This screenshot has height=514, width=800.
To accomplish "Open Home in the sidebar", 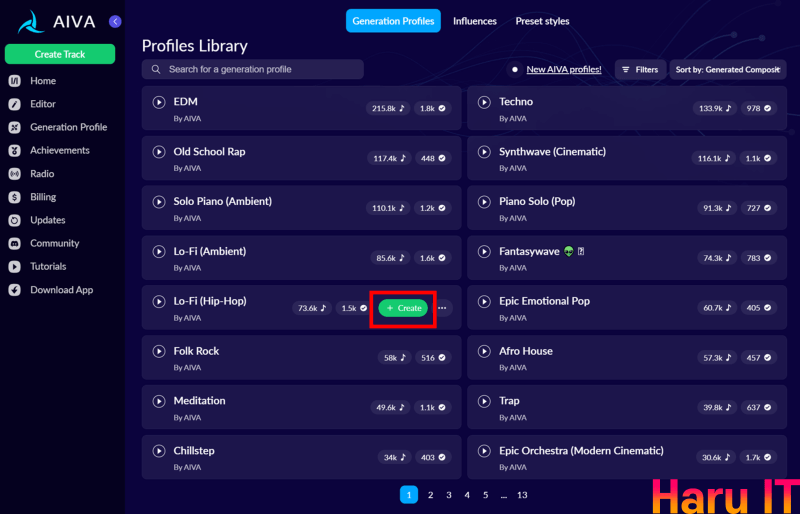I will point(43,81).
